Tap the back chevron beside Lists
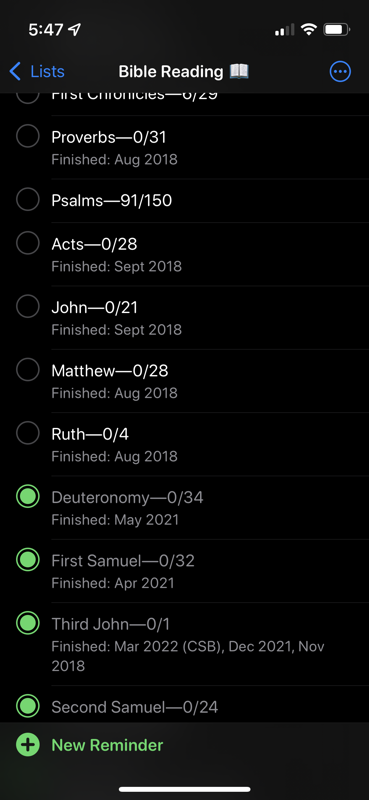Image resolution: width=369 pixels, height=800 pixels. 15,71
